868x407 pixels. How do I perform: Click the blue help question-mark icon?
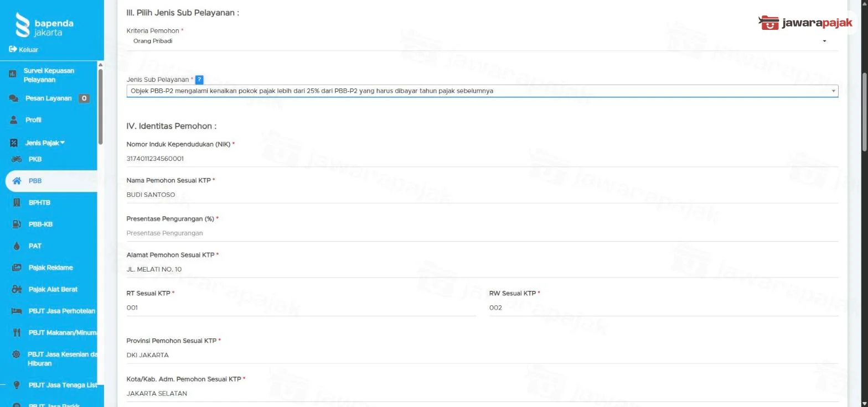point(199,80)
